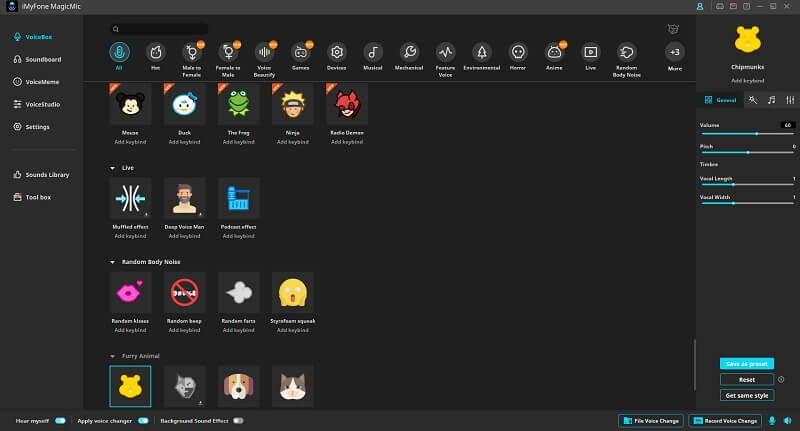
Task: Click Get same style button
Action: [x=747, y=395]
